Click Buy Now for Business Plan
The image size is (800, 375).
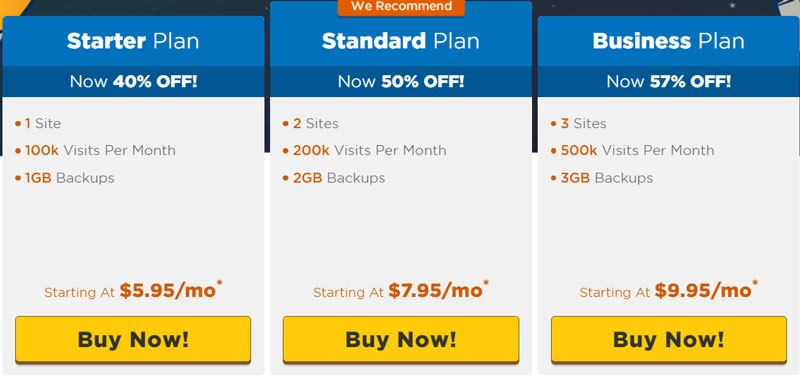coord(669,339)
